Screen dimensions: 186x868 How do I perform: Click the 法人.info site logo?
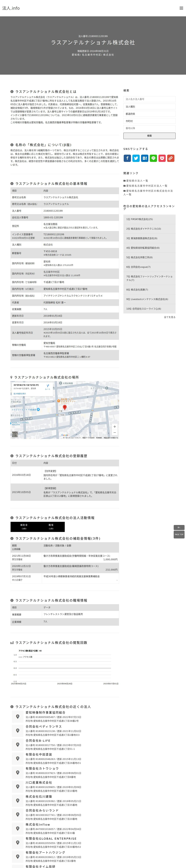11,8
